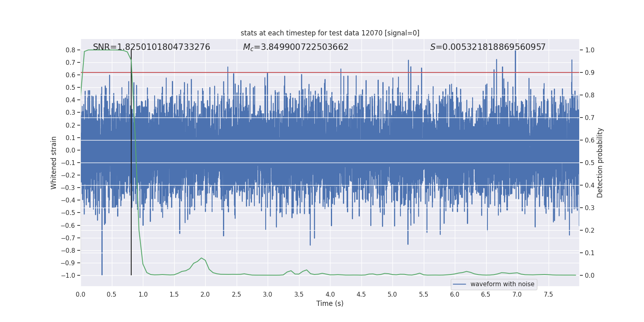Screen dimensions: 644x322
Task: Click the x-axis tick label 4.5
Action: tap(361, 294)
